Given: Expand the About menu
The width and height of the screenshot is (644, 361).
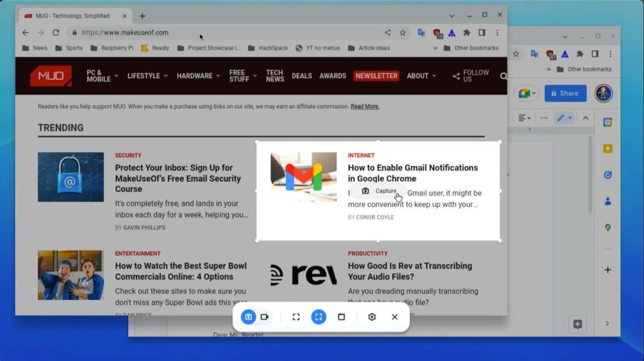Looking at the screenshot, I should [421, 76].
